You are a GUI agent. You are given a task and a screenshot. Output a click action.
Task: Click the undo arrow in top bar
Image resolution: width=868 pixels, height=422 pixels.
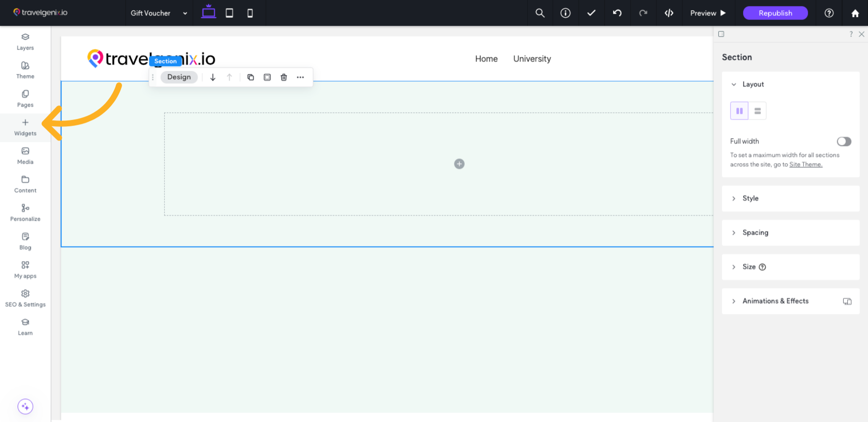click(x=617, y=13)
